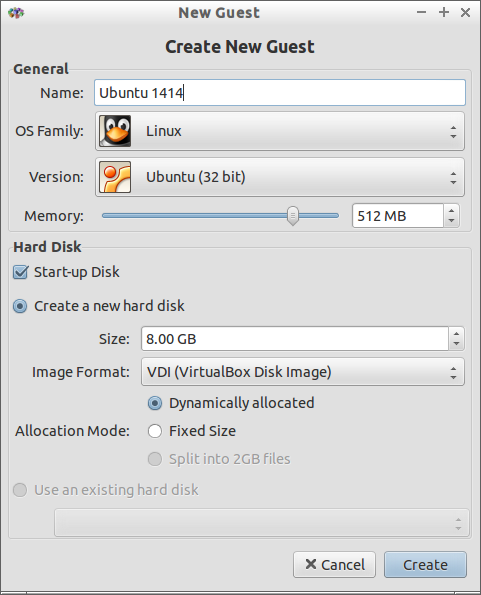Decrease disk size with down arrow

456,344
